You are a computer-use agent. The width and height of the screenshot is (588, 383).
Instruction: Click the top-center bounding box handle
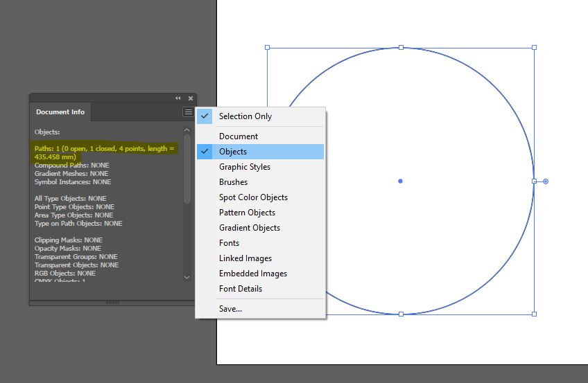point(401,48)
